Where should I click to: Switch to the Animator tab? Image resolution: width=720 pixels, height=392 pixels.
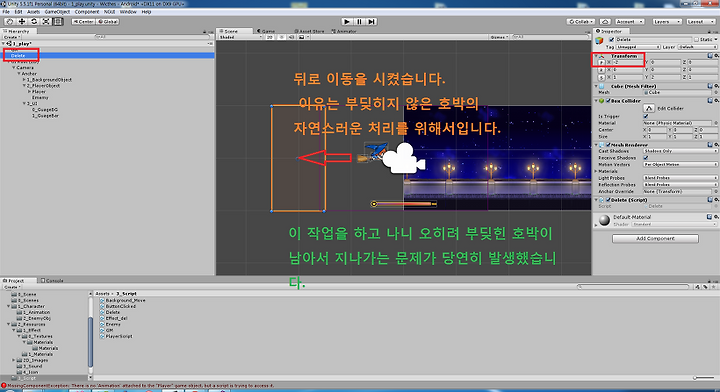[344, 31]
